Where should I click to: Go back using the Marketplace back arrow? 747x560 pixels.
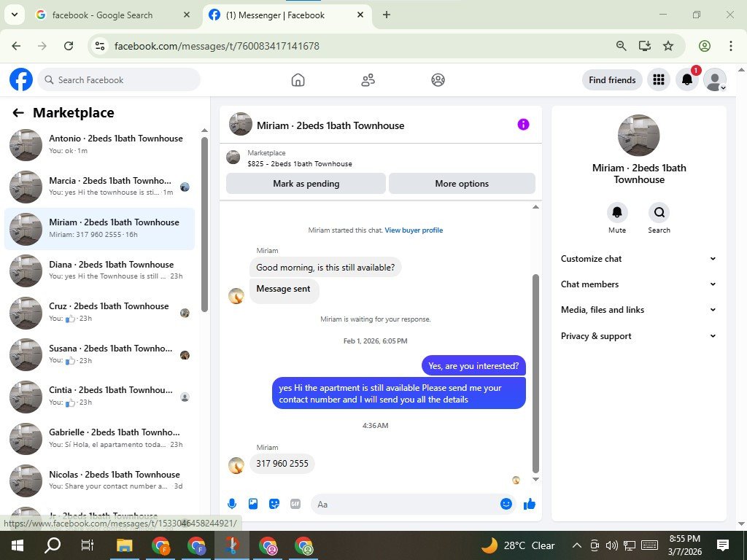18,113
